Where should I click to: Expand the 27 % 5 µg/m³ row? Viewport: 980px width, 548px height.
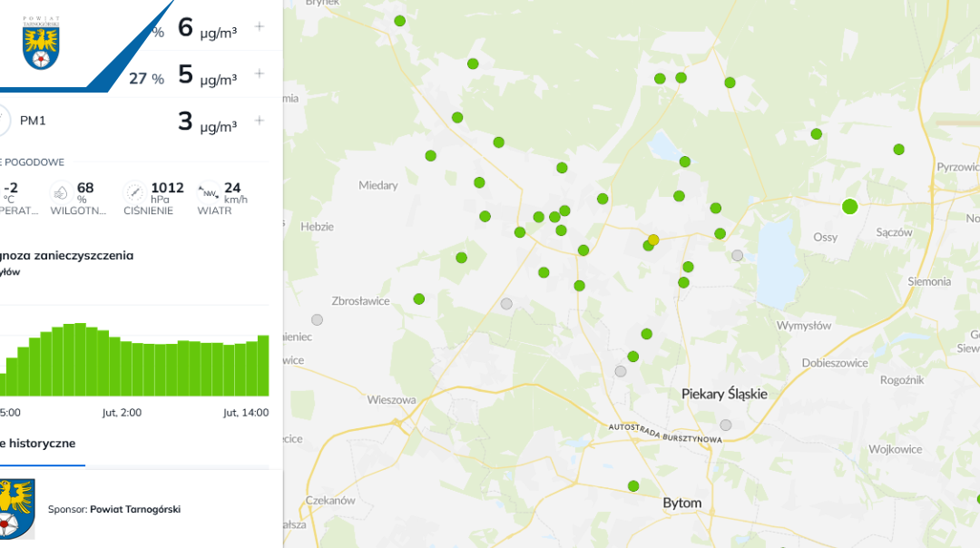pyautogui.click(x=260, y=73)
